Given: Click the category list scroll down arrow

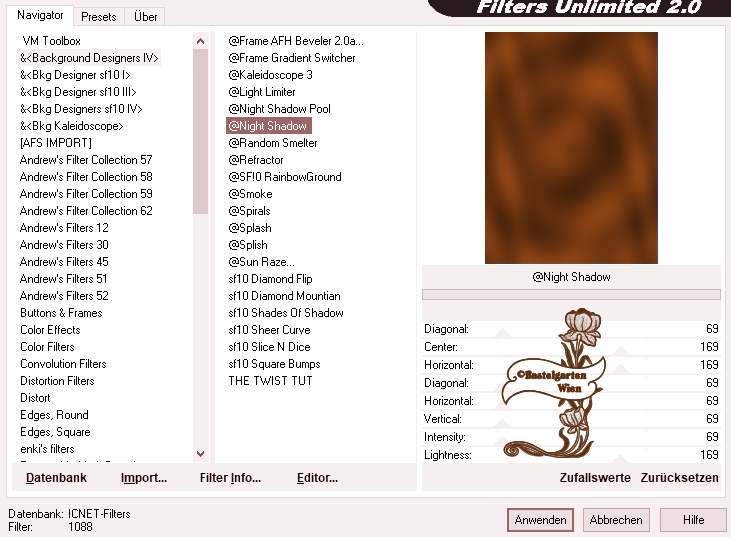Looking at the screenshot, I should 200,454.
